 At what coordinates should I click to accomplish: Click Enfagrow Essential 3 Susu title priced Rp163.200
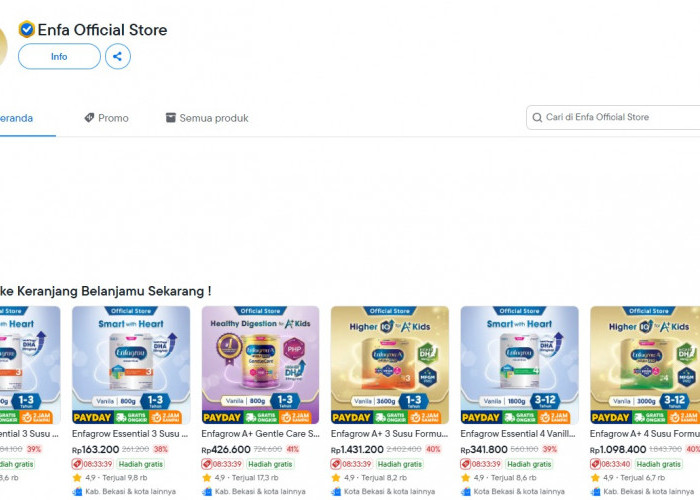coord(130,433)
